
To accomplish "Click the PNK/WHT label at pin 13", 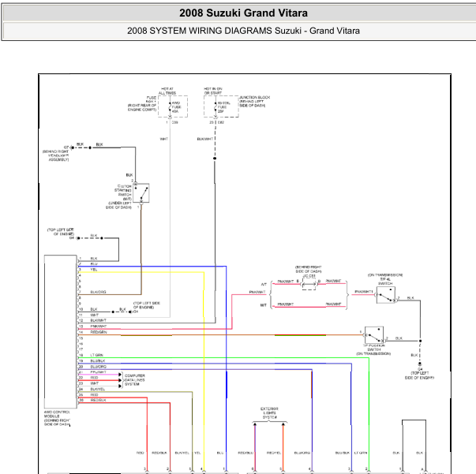I will point(99,327).
